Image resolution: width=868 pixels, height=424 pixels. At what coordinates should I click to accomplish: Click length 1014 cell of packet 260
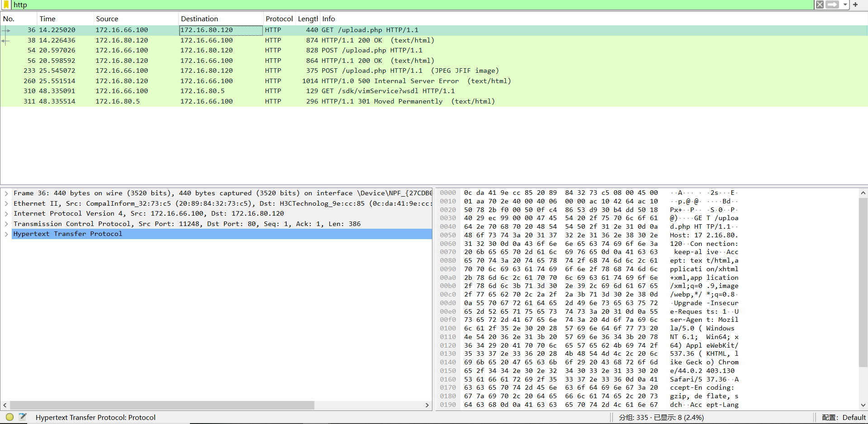click(x=310, y=81)
